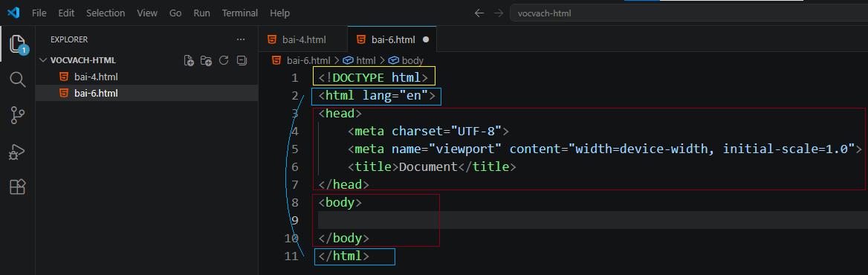868x275 pixels.
Task: Click the meta viewport line
Action: 605,149
